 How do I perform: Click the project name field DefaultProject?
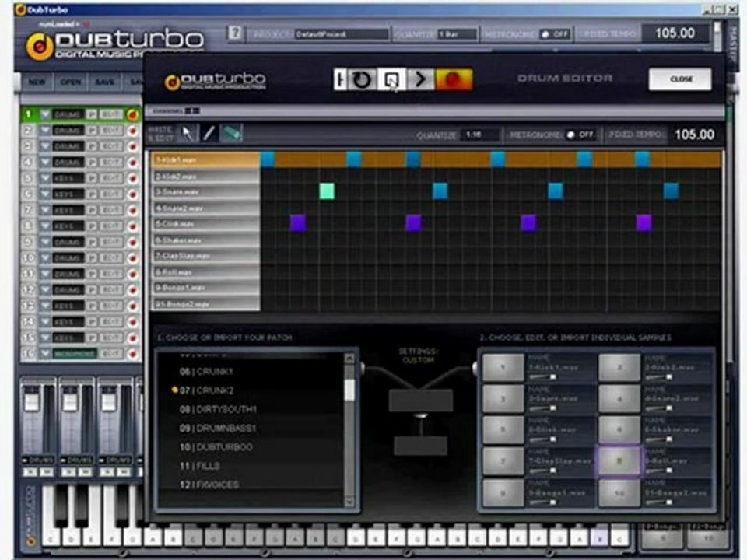[341, 34]
